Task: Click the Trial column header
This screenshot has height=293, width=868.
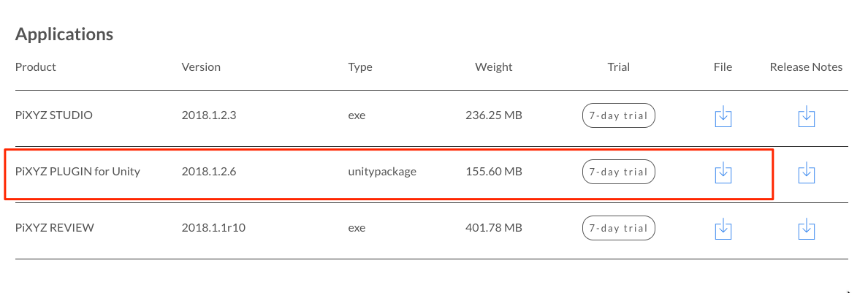Action: (x=618, y=67)
